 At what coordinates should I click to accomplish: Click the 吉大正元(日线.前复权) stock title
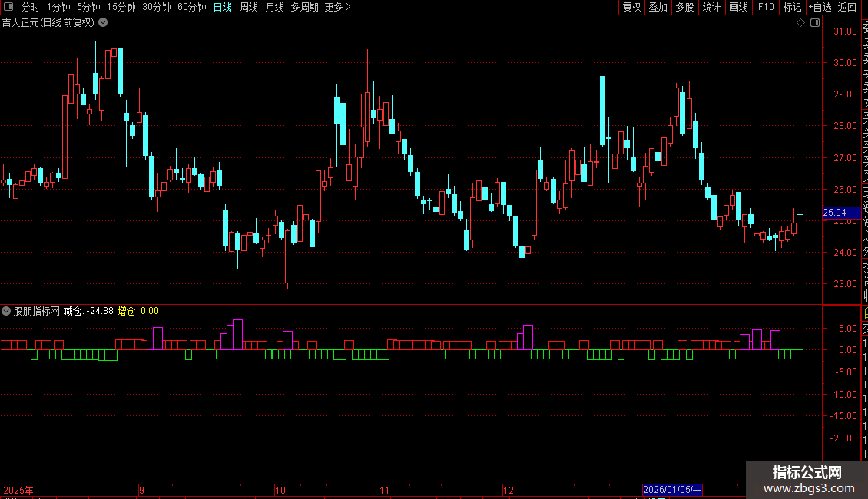pos(48,23)
